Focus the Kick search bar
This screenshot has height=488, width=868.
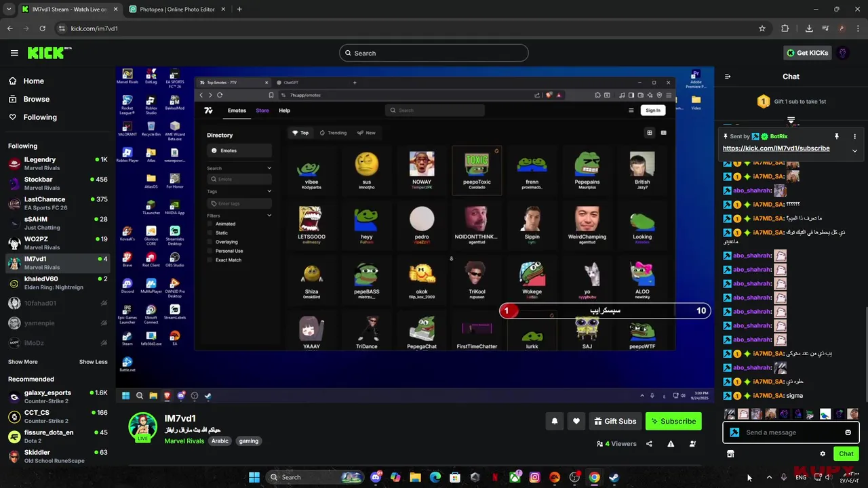pos(434,53)
